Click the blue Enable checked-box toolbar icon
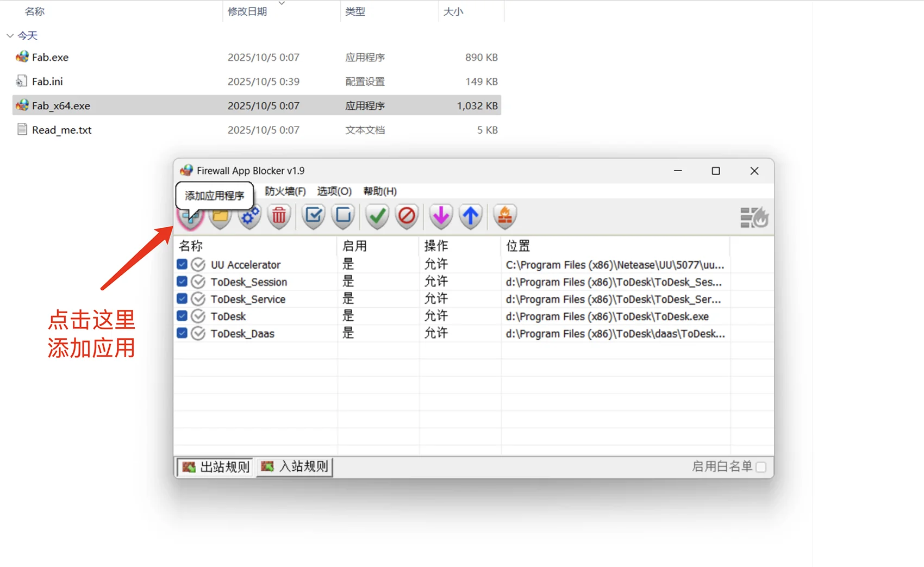The height and width of the screenshot is (567, 924). click(x=314, y=216)
